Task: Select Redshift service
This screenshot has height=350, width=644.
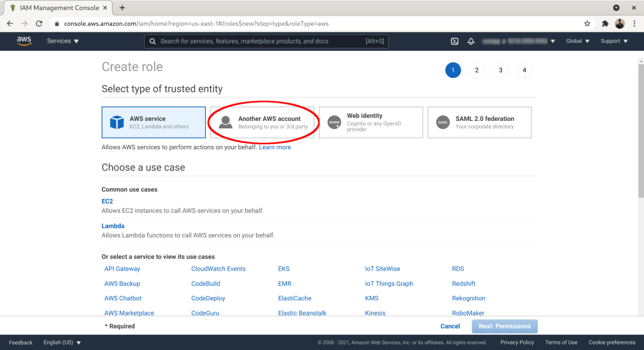Action: (464, 283)
